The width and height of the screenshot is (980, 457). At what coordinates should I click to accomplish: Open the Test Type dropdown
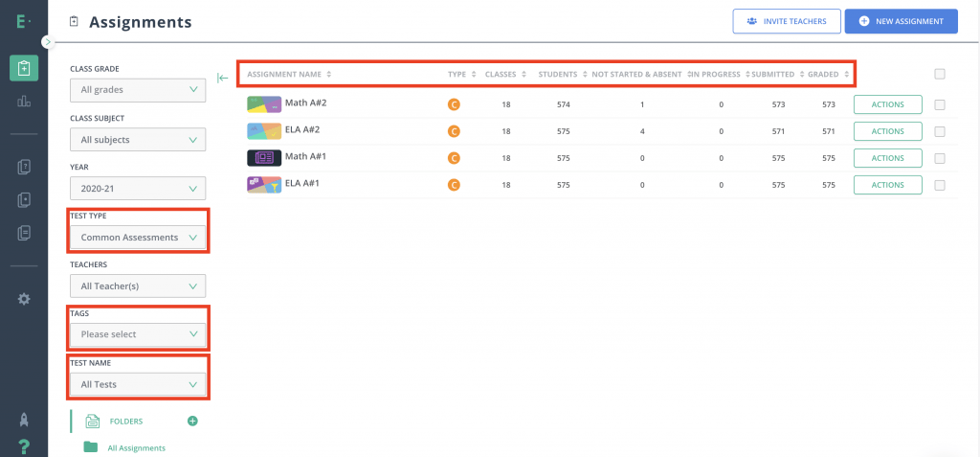click(x=138, y=238)
